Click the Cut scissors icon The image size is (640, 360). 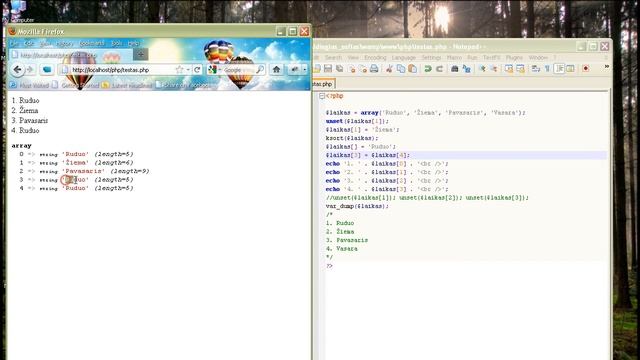(x=389, y=69)
